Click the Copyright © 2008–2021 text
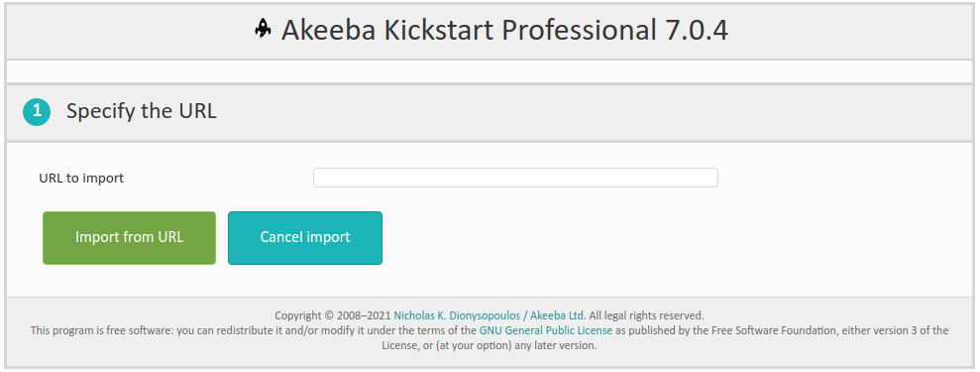Screen dimensions: 980x372 333,315
